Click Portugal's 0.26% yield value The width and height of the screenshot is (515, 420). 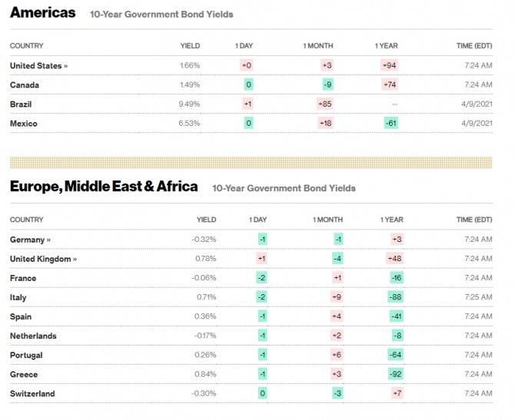point(205,356)
